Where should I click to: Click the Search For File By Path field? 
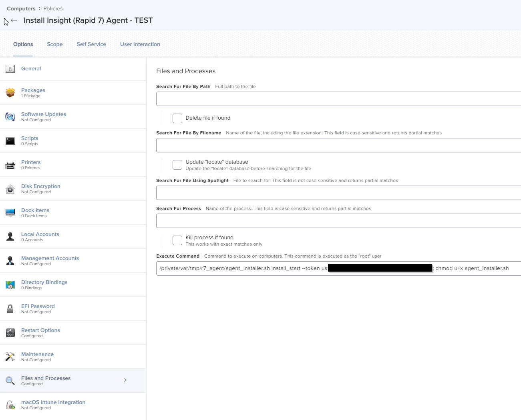click(338, 99)
